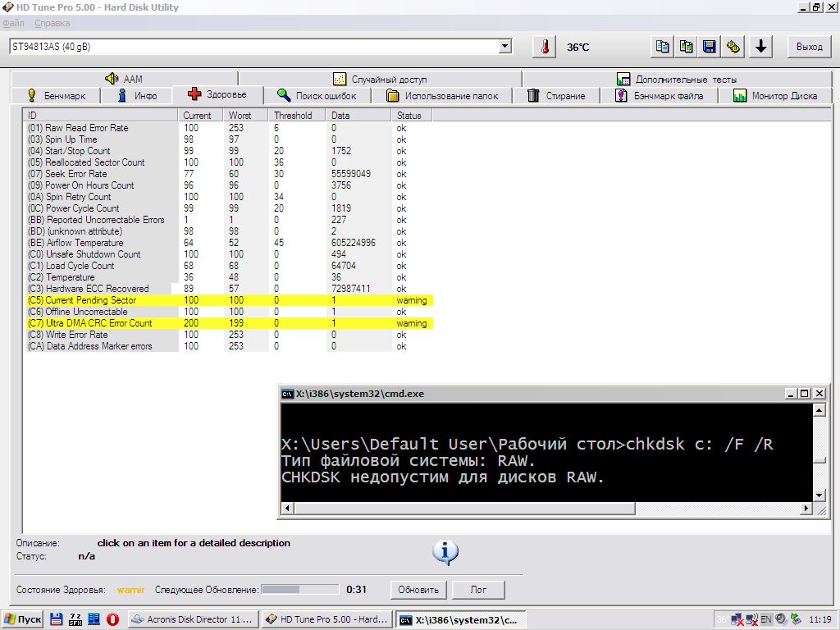The image size is (840, 630).
Task: Switch to the Монитор Диска tab
Action: pyautogui.click(x=774, y=95)
